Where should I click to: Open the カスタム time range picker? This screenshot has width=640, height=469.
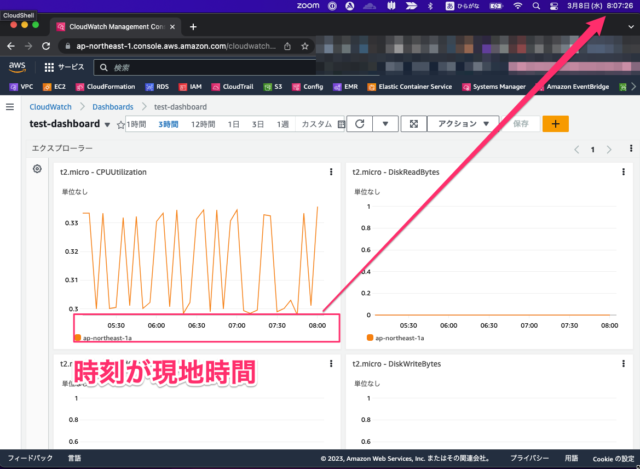(x=322, y=124)
